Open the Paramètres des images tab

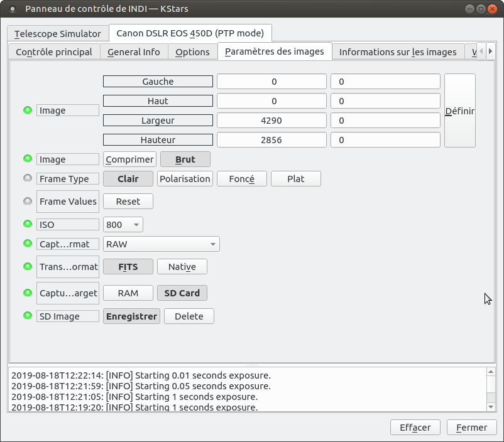(275, 51)
